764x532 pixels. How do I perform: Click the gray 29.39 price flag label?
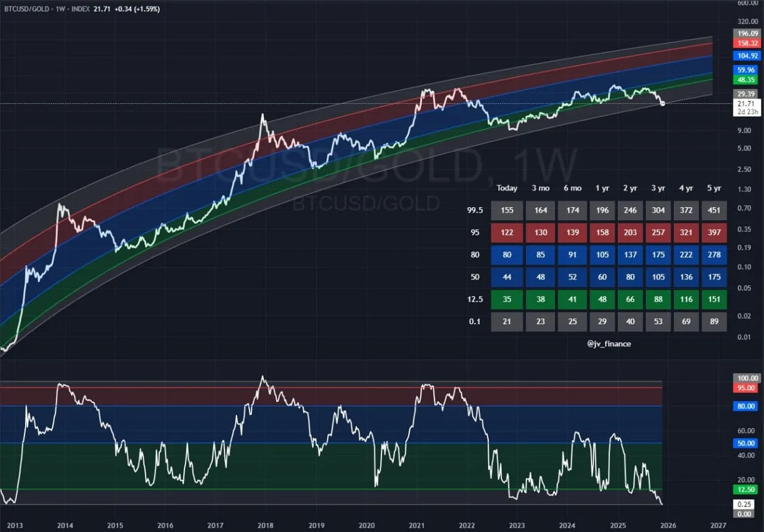point(745,94)
